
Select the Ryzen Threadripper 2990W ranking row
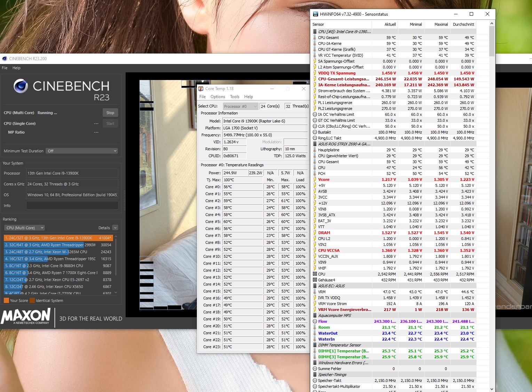[58, 245]
